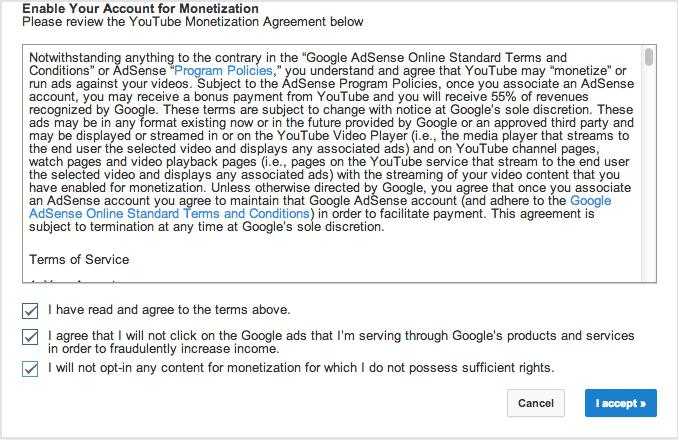The image size is (678, 440).
Task: Click the 'I accept' button
Action: [x=620, y=403]
